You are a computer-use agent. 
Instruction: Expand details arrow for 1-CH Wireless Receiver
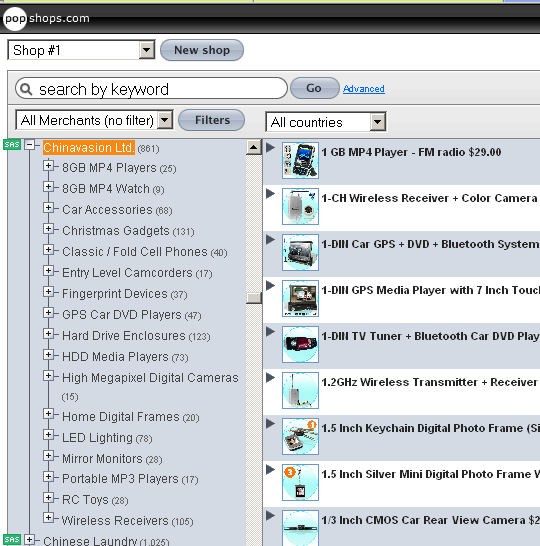pyautogui.click(x=270, y=194)
